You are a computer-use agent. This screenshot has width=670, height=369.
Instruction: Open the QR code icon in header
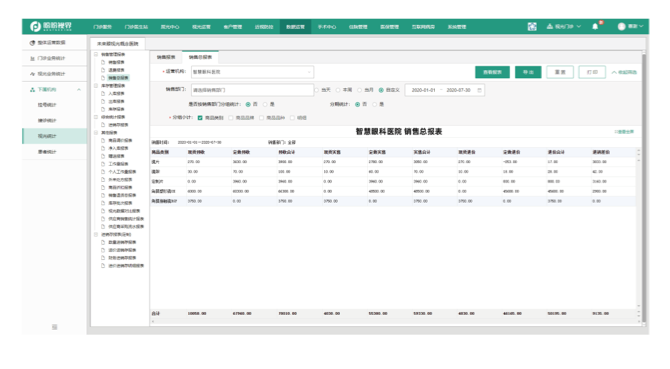pos(532,26)
